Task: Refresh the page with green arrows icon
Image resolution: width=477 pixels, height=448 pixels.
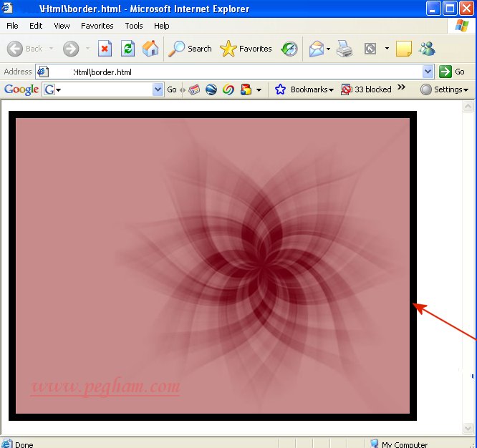Action: [127, 49]
